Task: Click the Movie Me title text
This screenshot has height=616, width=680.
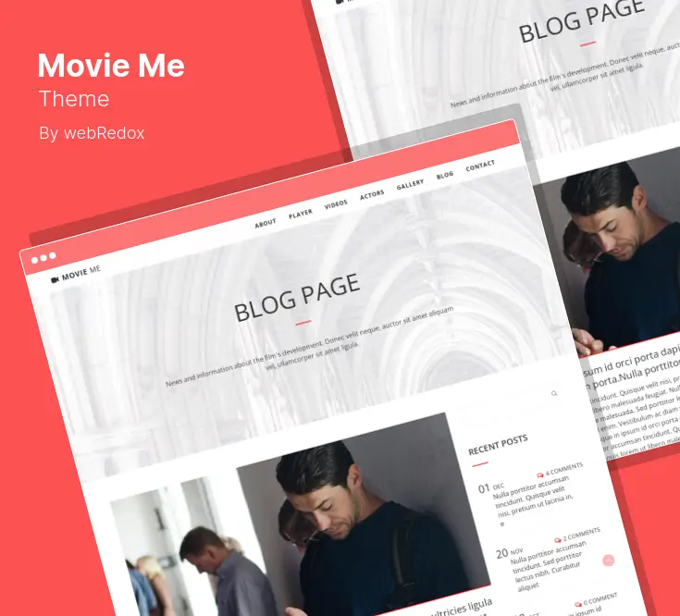Action: point(111,66)
